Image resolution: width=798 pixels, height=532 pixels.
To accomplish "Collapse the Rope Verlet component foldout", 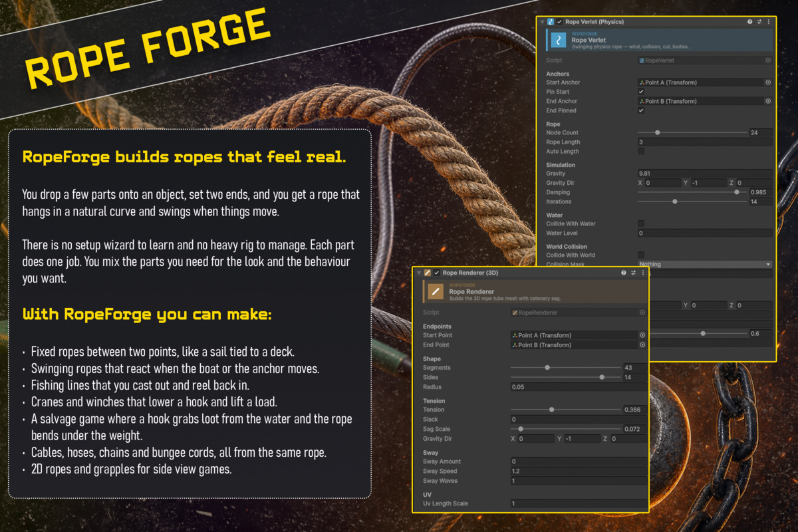I will pyautogui.click(x=543, y=22).
